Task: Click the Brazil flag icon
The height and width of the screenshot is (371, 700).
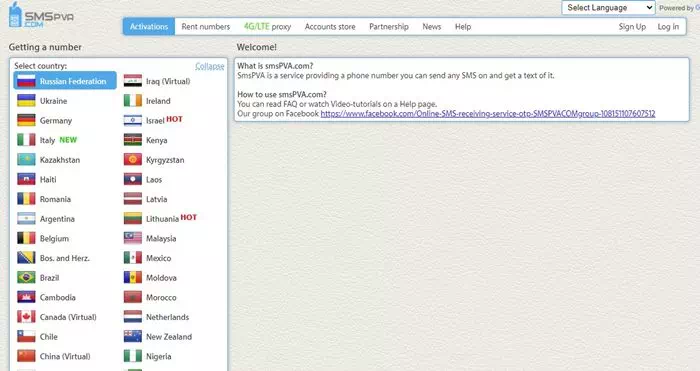Action: coord(26,278)
